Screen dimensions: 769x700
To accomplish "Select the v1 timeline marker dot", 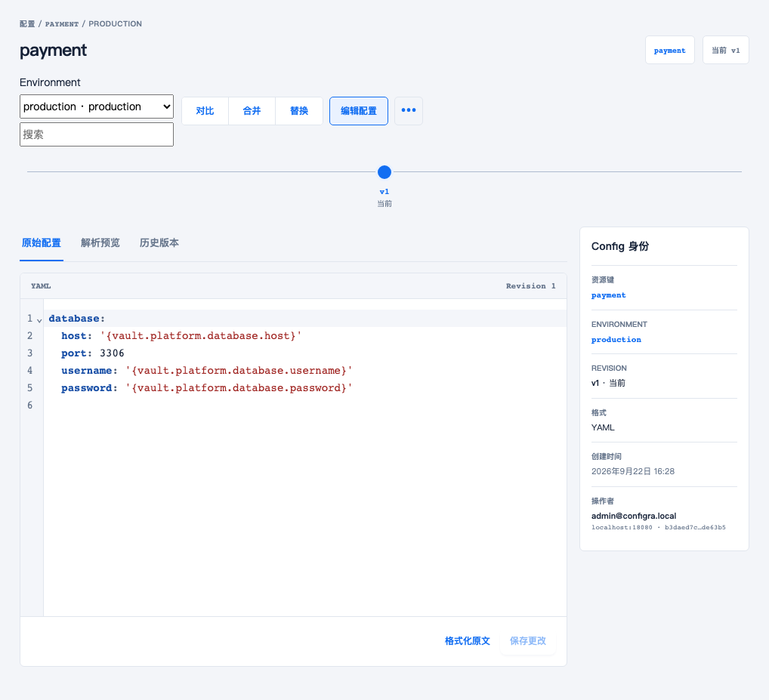I will coord(384,172).
